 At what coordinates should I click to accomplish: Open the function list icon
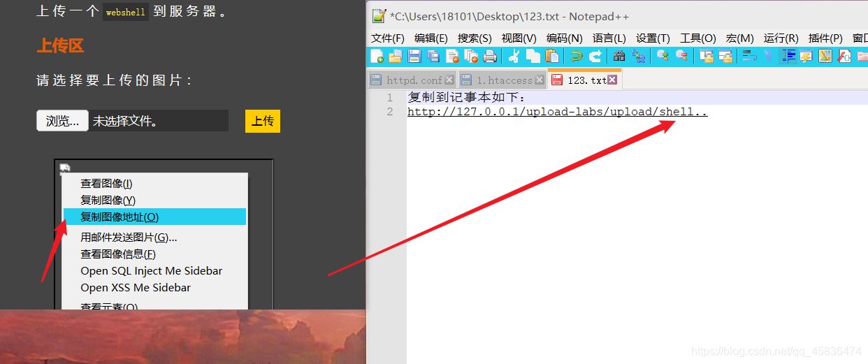click(844, 57)
